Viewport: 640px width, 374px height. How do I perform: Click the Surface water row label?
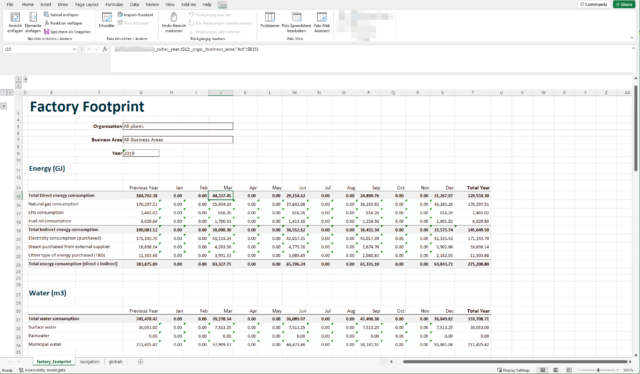click(42, 327)
